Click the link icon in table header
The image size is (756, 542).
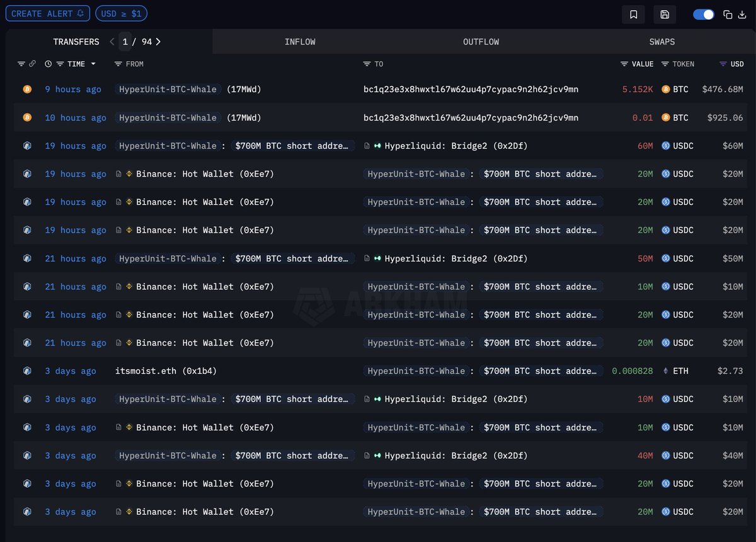(x=32, y=64)
